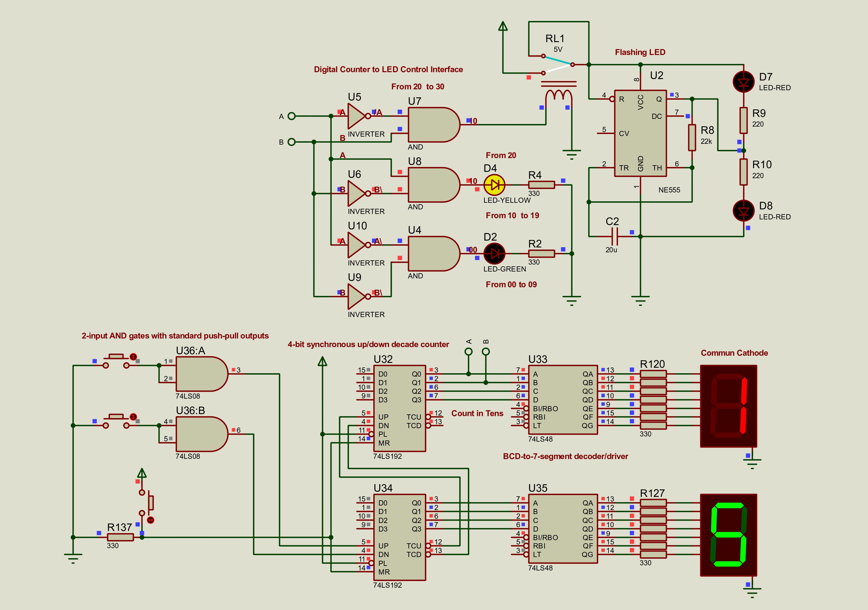
Task: Click 'Digital Counter to LED Control Interface' title
Action: 388,70
